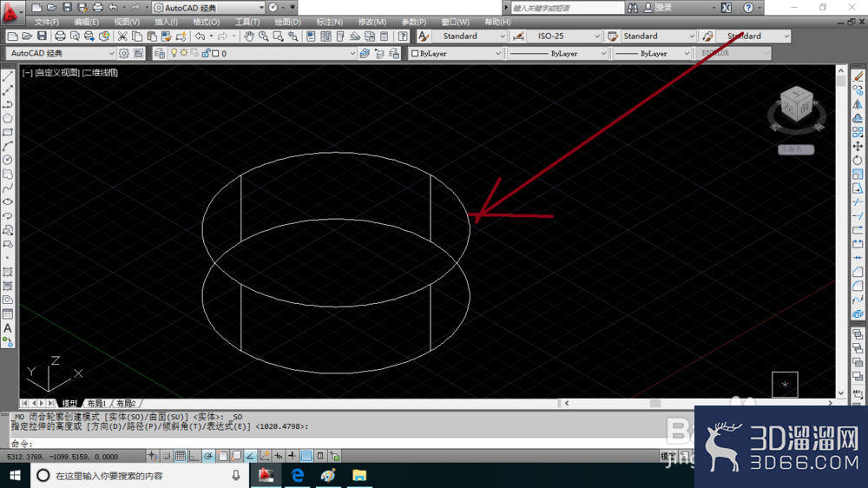Click the Help question mark toolbar icon
868x488 pixels.
point(403,36)
